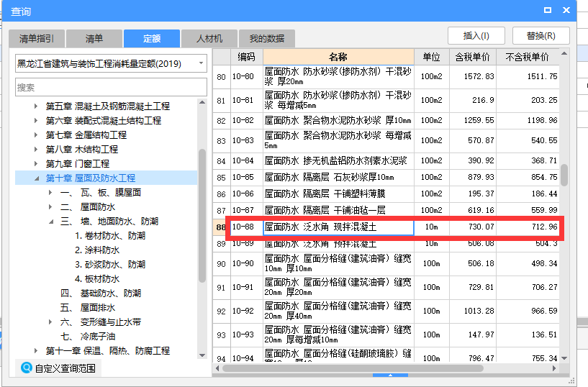The image size is (588, 387).
Task: Select code cell 10-91
Action: (x=246, y=287)
